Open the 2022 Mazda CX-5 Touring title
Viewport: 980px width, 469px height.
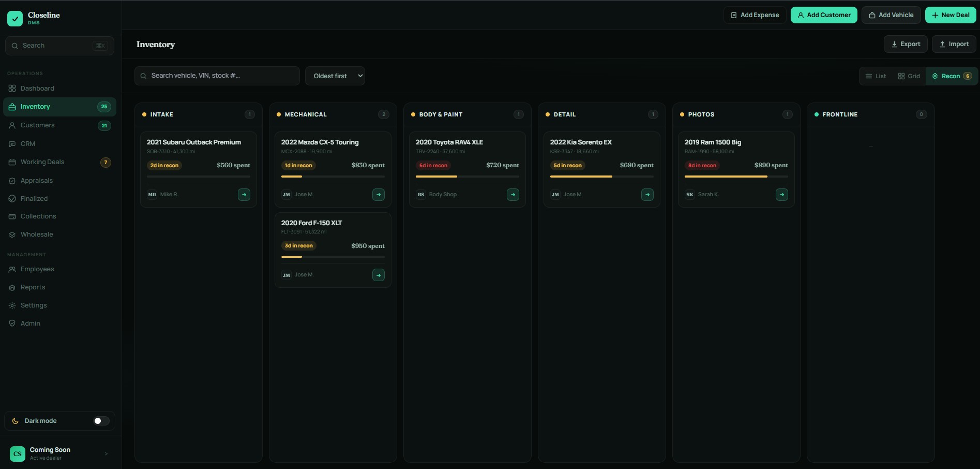point(320,142)
